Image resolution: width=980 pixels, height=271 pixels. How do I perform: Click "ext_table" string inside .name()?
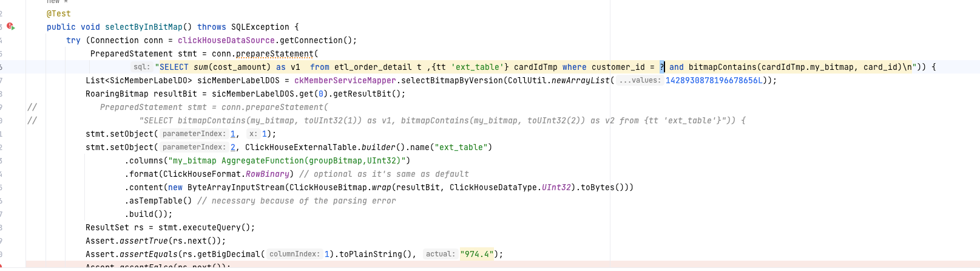[x=462, y=147]
